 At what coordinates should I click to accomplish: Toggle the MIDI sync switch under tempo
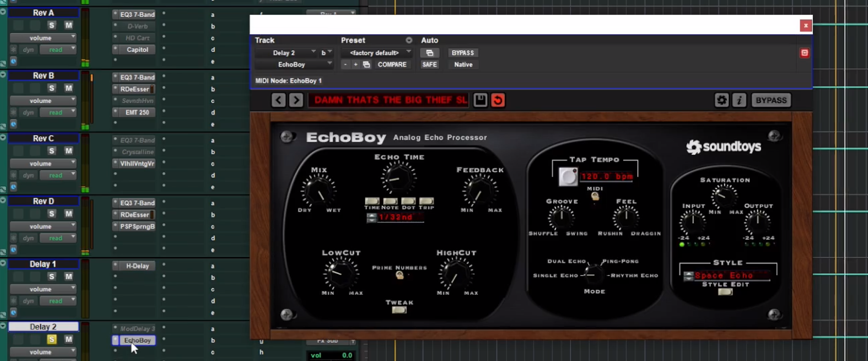click(595, 196)
